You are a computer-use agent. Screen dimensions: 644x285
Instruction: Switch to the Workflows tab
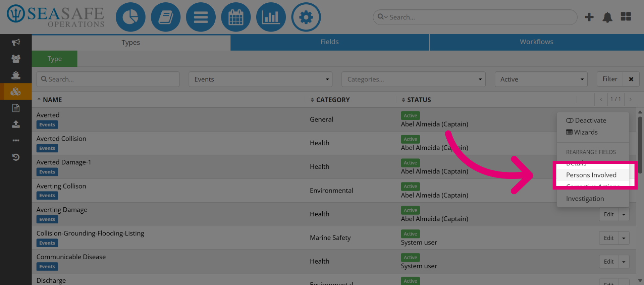click(x=537, y=42)
